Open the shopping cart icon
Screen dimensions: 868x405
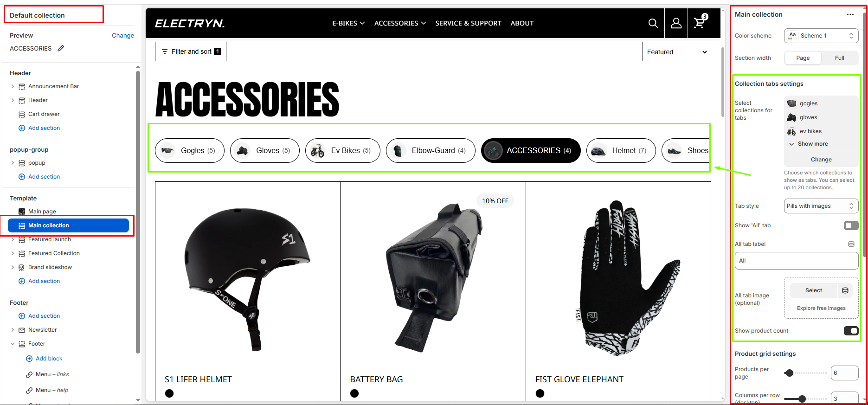point(700,22)
